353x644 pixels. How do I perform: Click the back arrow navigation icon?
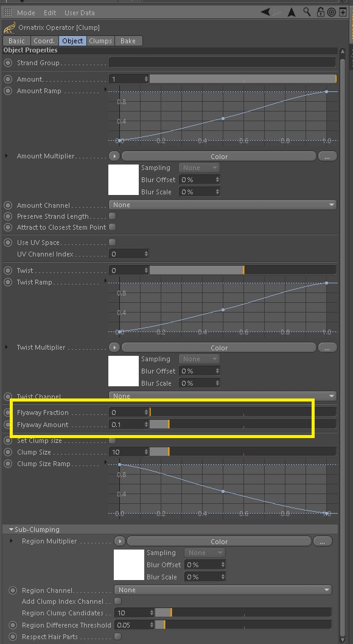[x=265, y=12]
